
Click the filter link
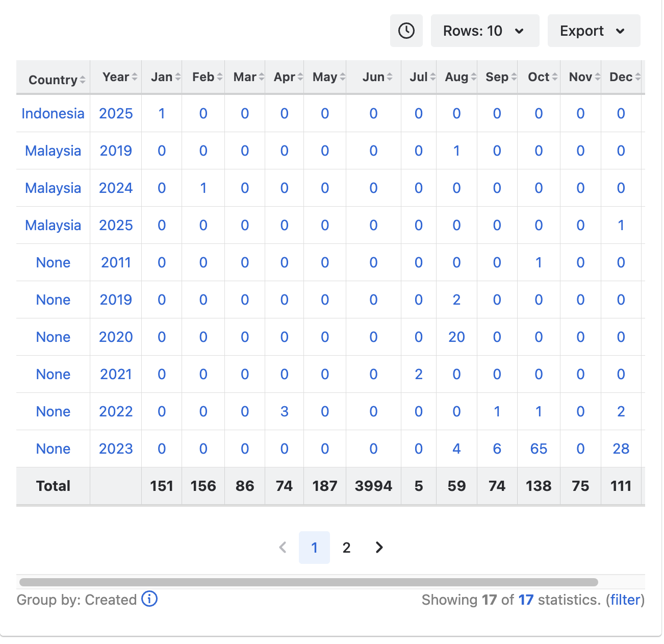(x=625, y=600)
